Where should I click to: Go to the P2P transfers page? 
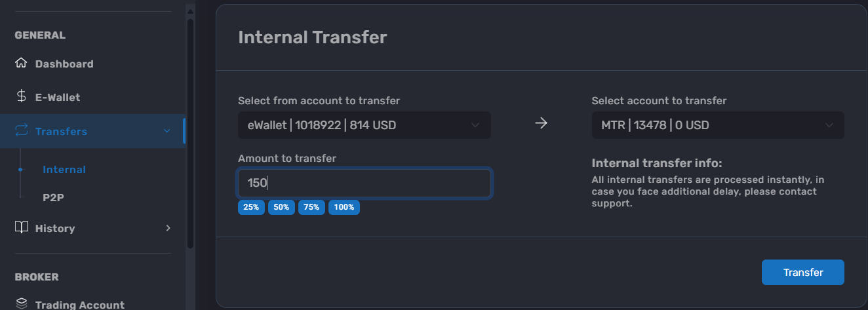point(52,197)
